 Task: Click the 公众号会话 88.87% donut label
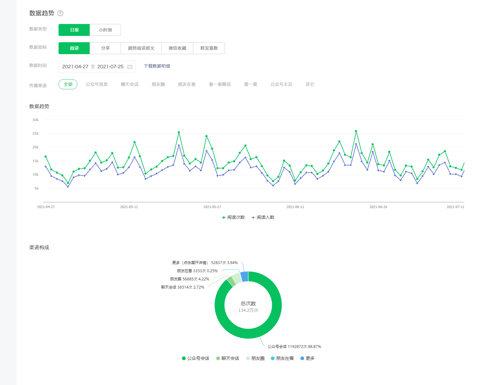pyautogui.click(x=294, y=347)
